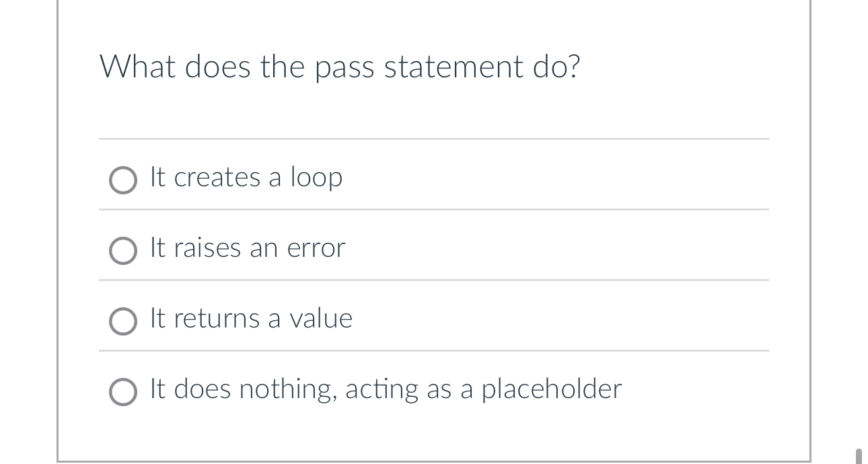Image resolution: width=868 pixels, height=464 pixels.
Task: Click the divider line below the question
Action: point(433,139)
